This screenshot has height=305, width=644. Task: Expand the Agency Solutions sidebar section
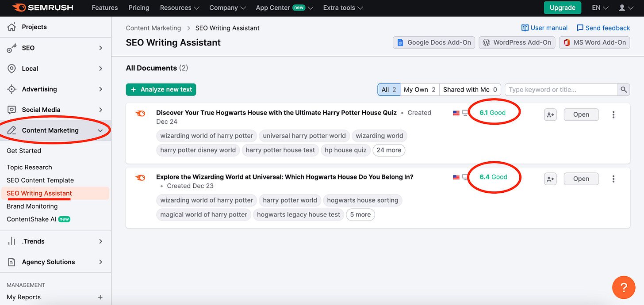[100, 262]
